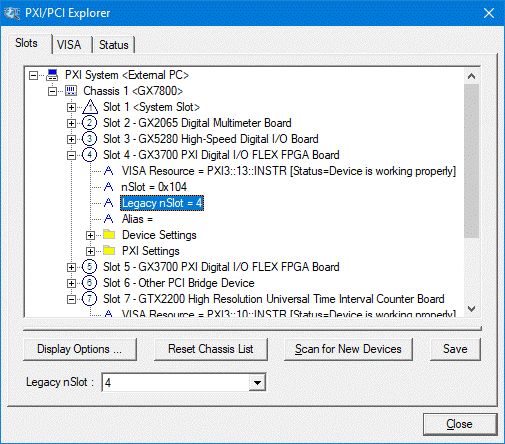The width and height of the screenshot is (505, 444).
Task: Click Scan for New Devices
Action: pos(348,349)
